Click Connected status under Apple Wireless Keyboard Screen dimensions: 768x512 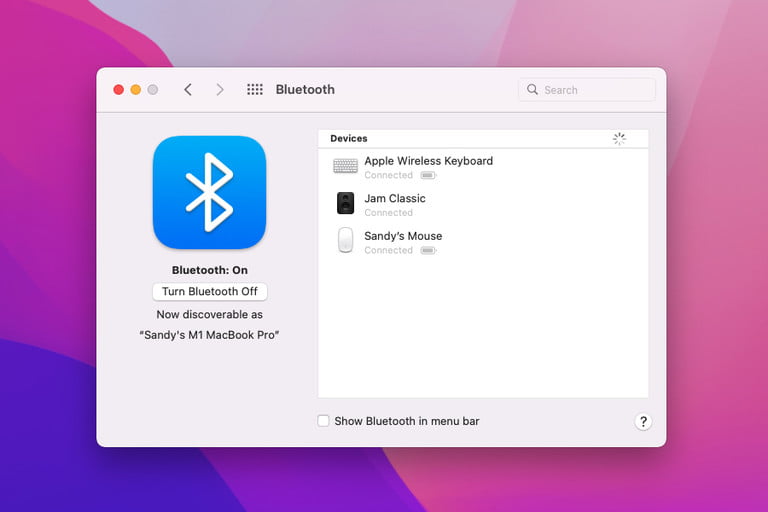point(388,175)
